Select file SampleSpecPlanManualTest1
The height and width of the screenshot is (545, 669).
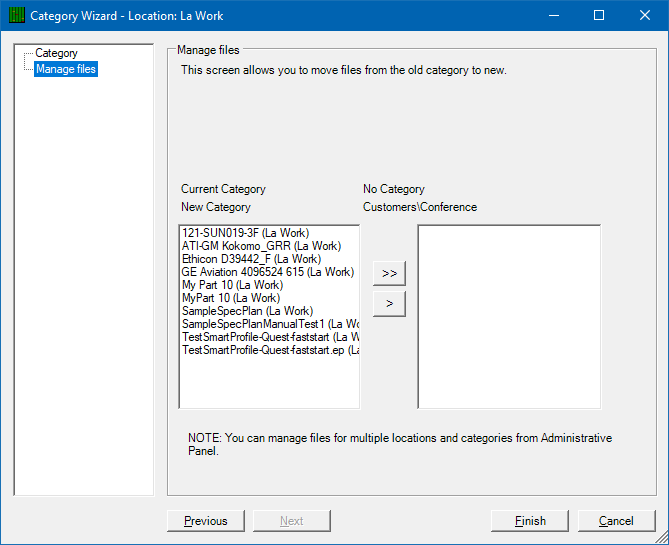click(270, 324)
